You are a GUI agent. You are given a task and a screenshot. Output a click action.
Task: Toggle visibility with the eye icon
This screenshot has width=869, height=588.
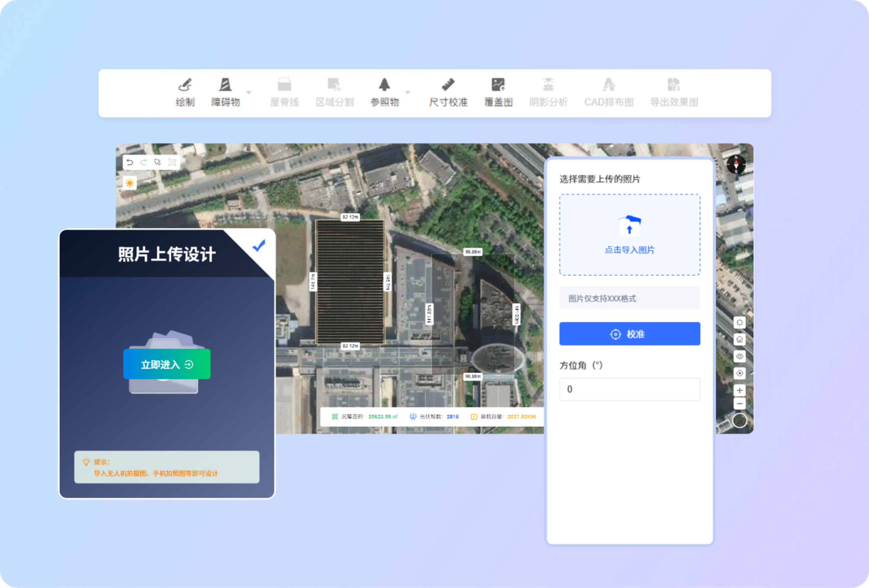[739, 356]
